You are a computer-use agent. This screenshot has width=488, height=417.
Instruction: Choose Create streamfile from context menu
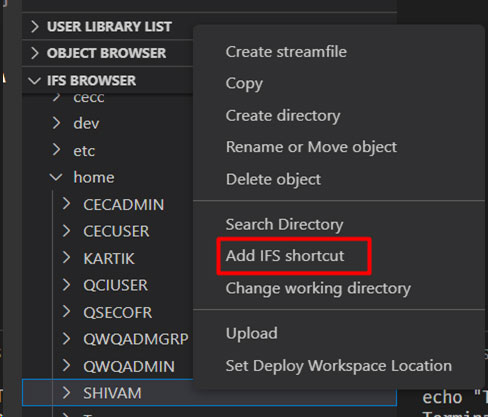pos(286,52)
